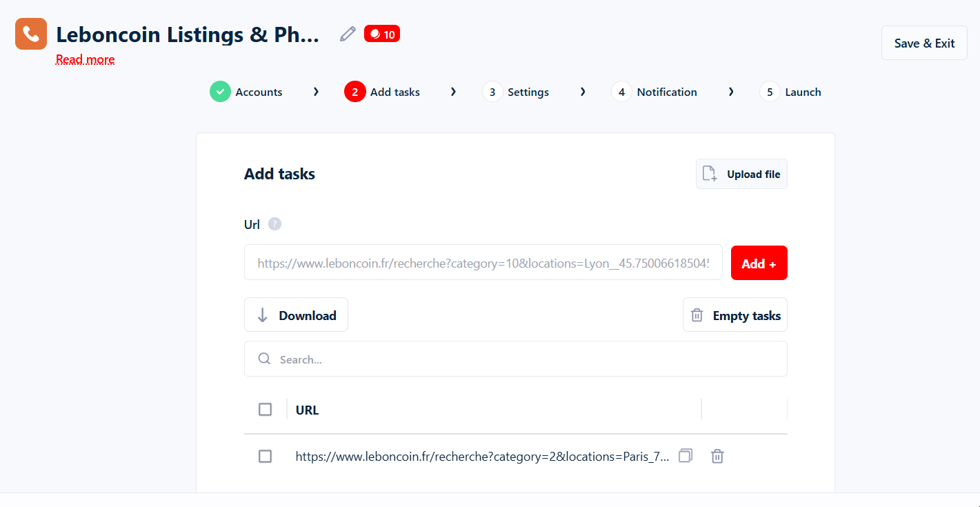
Task: Open the Read more link
Action: click(x=86, y=59)
